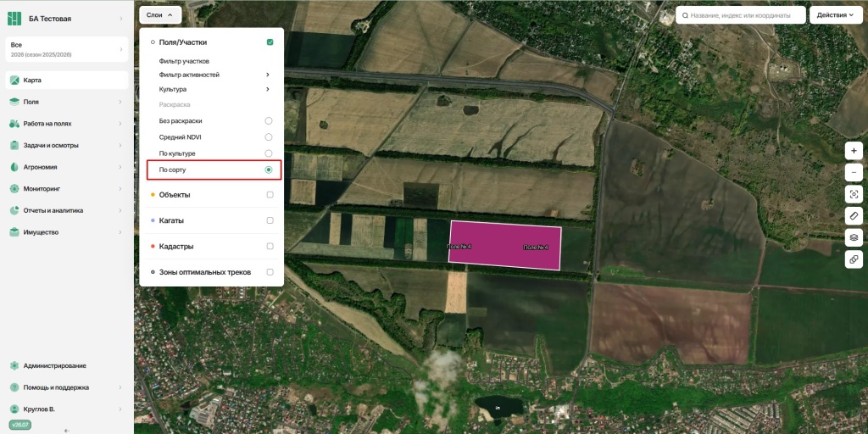
Task: Expand Культура submenu arrow
Action: click(x=268, y=89)
